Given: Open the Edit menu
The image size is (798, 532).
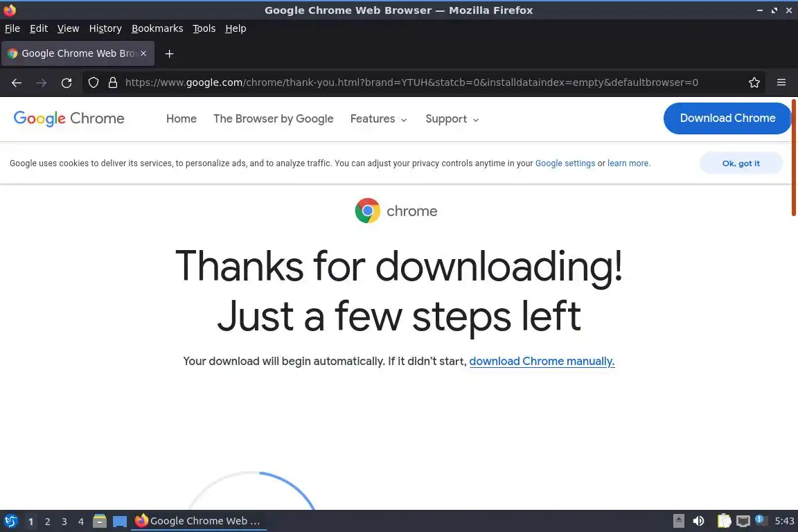Looking at the screenshot, I should (x=39, y=28).
